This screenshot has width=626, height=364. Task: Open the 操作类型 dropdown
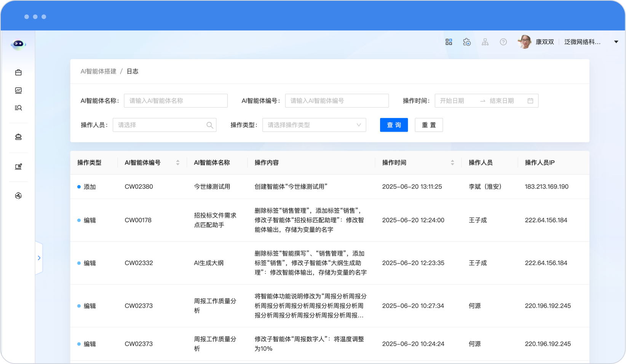click(314, 125)
